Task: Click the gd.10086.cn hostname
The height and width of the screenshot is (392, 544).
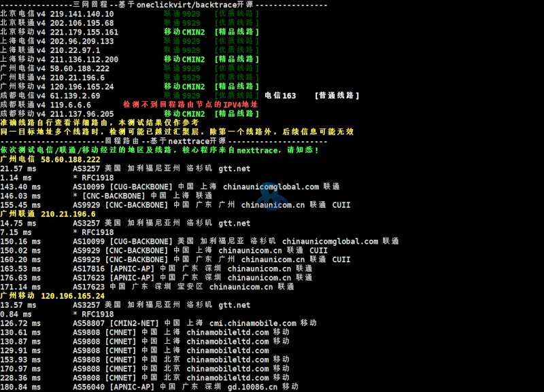Action: tap(252, 387)
